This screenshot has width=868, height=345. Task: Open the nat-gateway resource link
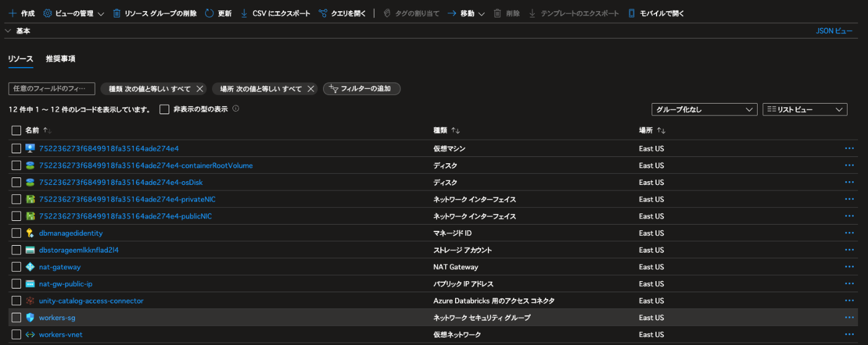(x=60, y=267)
